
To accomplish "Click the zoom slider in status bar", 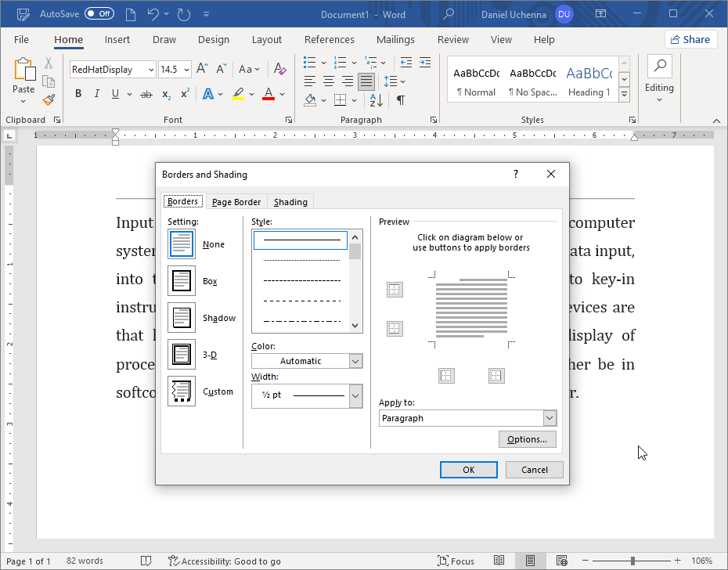I will pyautogui.click(x=632, y=561).
